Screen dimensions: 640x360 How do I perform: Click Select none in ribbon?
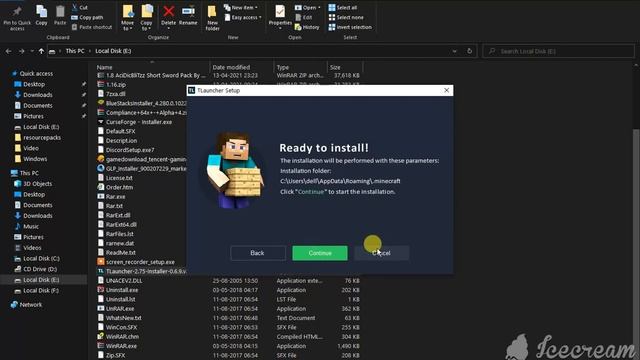pyautogui.click(x=346, y=17)
